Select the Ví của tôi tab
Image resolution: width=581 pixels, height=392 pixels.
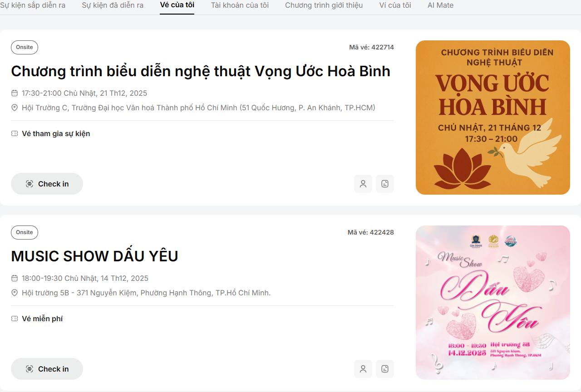pyautogui.click(x=395, y=5)
